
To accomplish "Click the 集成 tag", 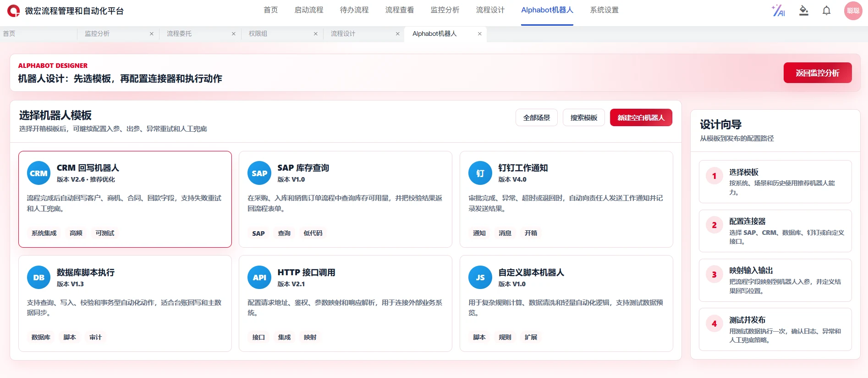I will [284, 337].
